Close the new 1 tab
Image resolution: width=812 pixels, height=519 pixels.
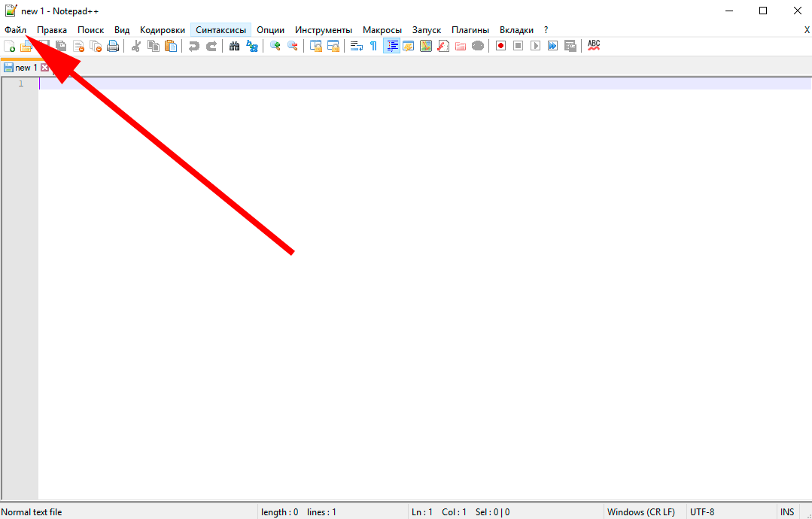click(44, 68)
